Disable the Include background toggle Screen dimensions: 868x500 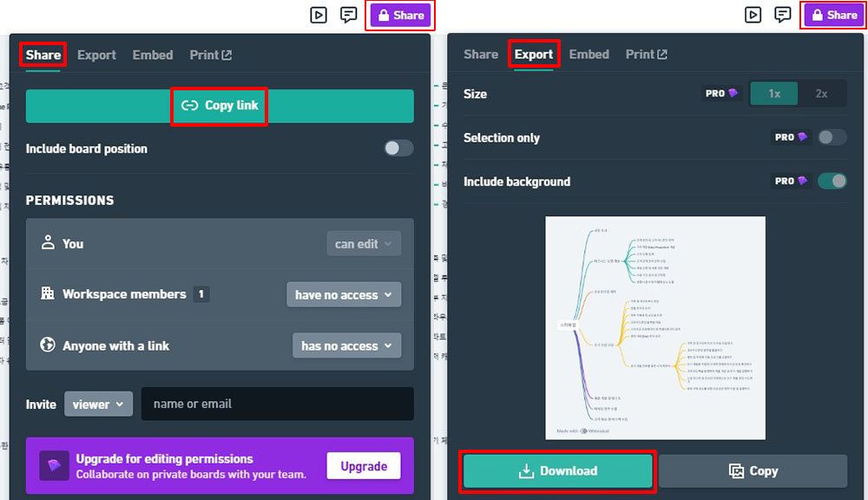tap(832, 181)
